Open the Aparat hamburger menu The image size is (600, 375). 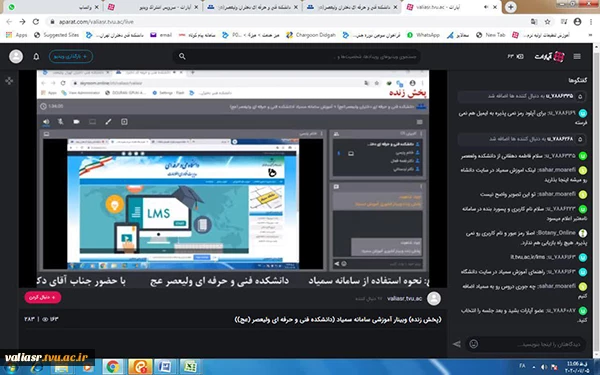pos(577,57)
